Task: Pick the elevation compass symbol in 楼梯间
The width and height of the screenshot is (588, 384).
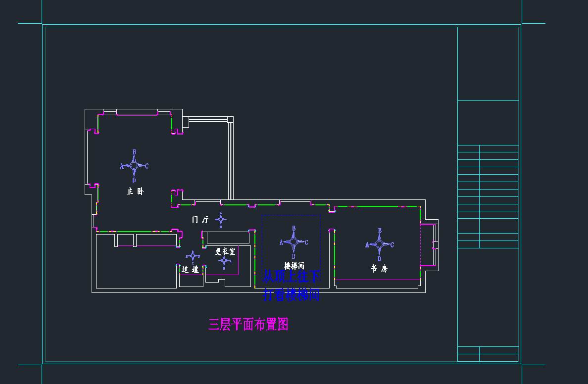Action: tap(294, 242)
